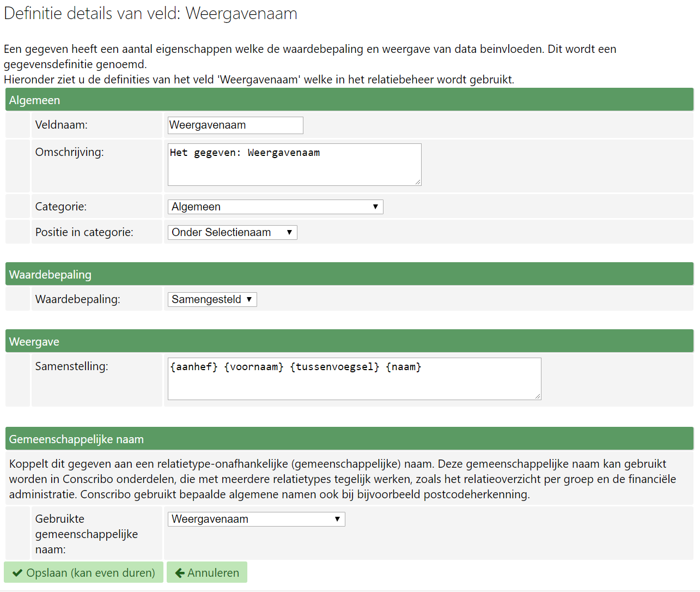Click the checkmark icon on the Opslaan button
This screenshot has width=700, height=592.
17,573
